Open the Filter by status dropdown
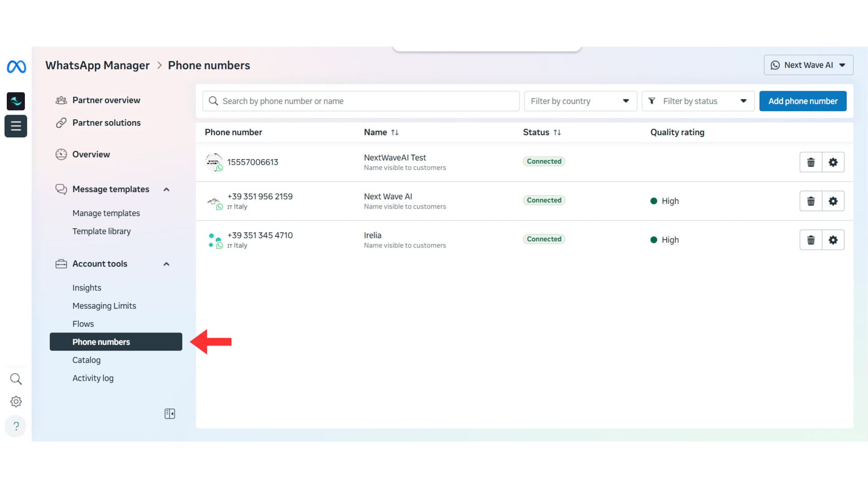868x488 pixels. tap(698, 101)
